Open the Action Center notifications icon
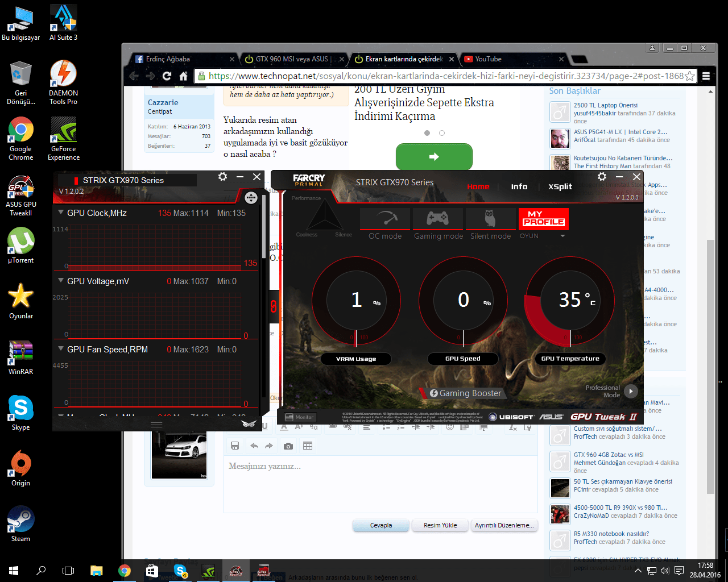 coord(679,570)
